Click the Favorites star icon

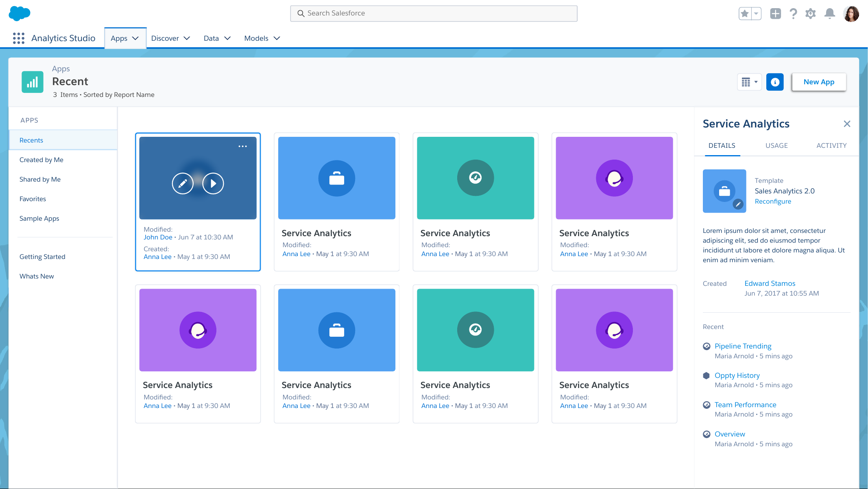(745, 13)
